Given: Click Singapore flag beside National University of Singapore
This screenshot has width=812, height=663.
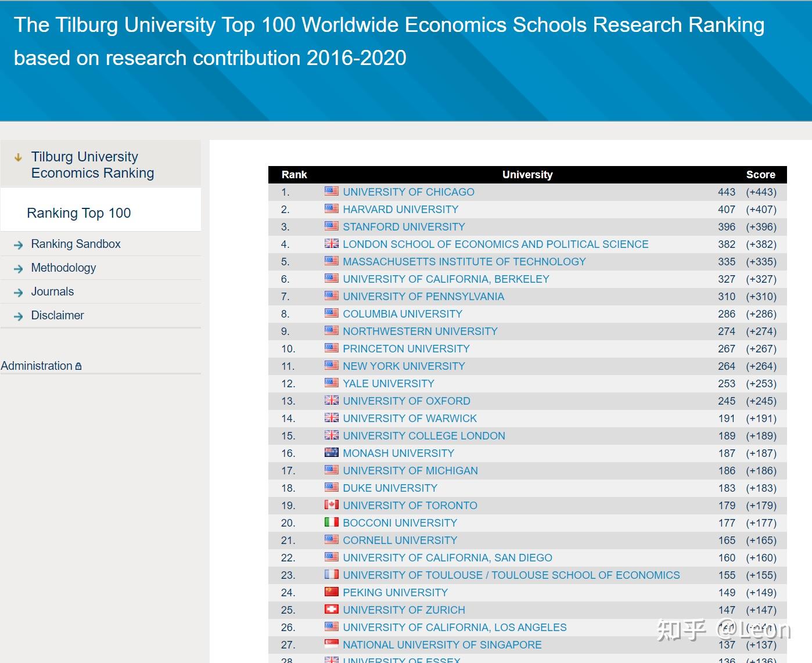Looking at the screenshot, I should click(332, 644).
